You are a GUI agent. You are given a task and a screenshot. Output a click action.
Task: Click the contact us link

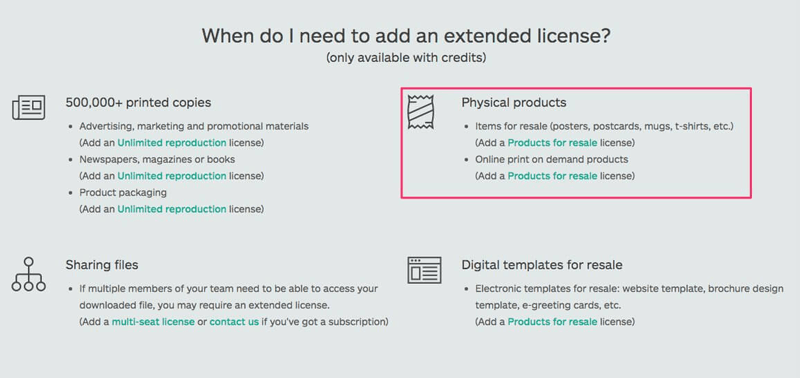(x=234, y=322)
